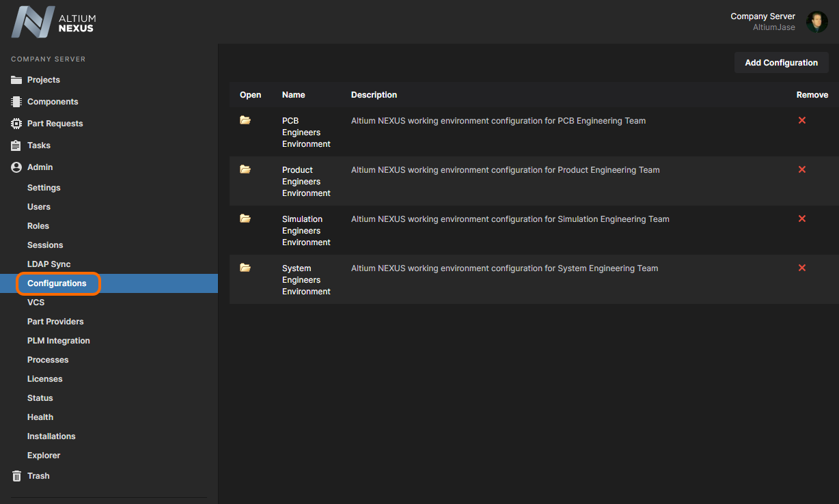Open LDAP Sync settings

click(49, 264)
